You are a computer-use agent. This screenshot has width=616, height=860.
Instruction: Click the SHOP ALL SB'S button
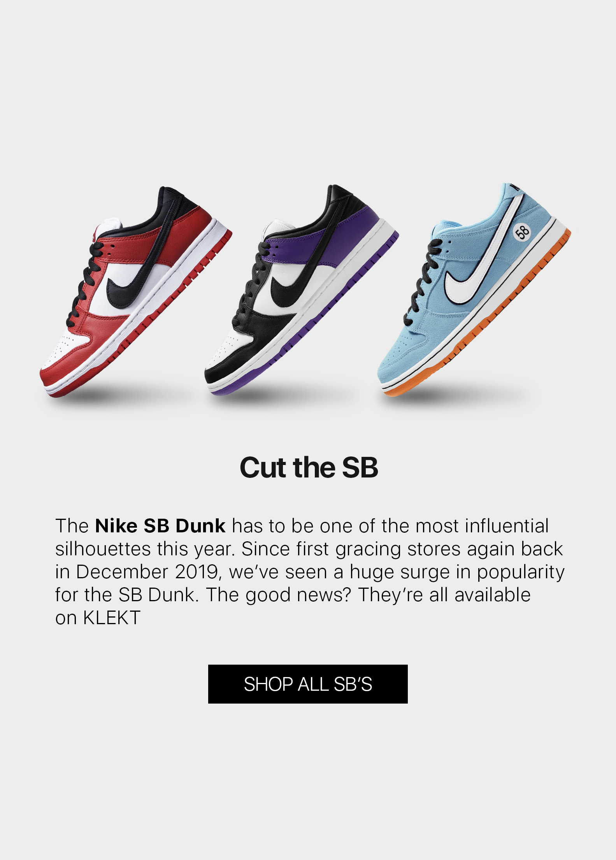tap(308, 684)
